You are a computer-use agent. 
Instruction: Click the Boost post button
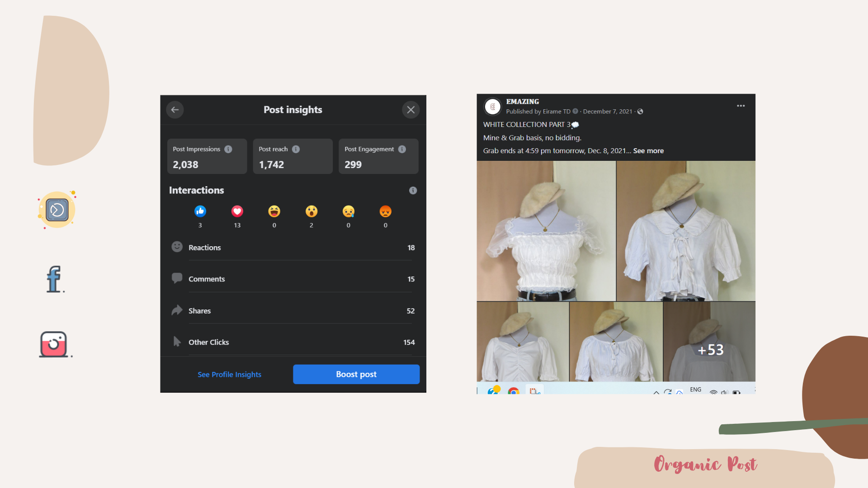tap(356, 374)
